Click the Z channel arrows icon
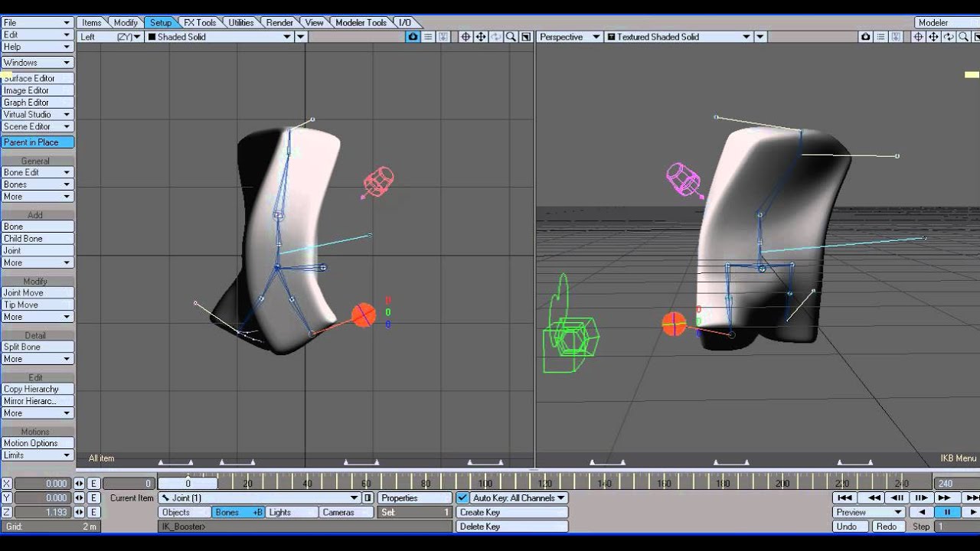 coord(79,512)
